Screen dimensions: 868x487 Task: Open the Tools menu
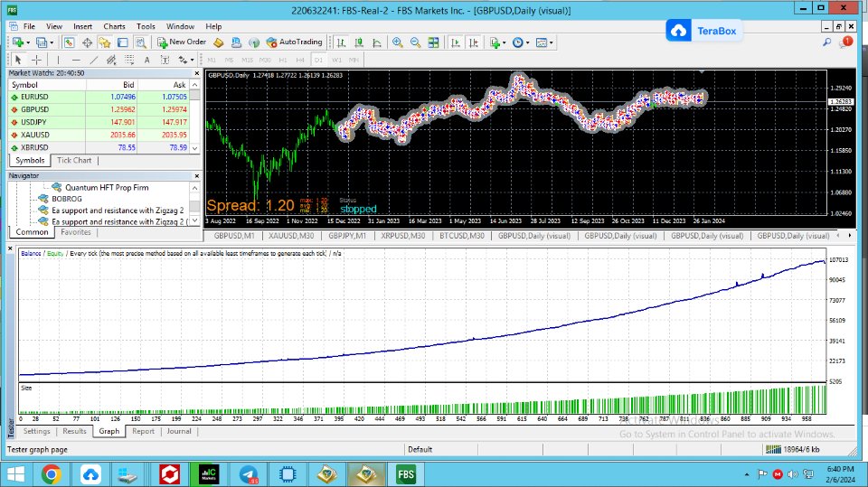146,26
